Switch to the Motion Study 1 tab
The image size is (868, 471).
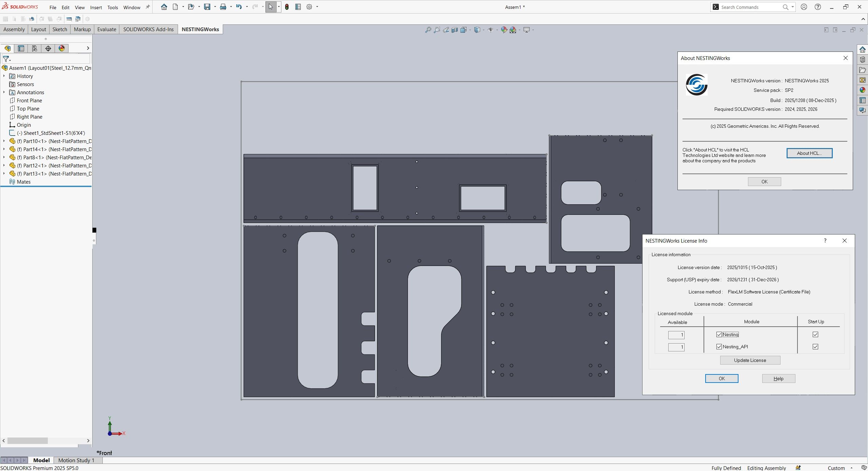pos(76,460)
